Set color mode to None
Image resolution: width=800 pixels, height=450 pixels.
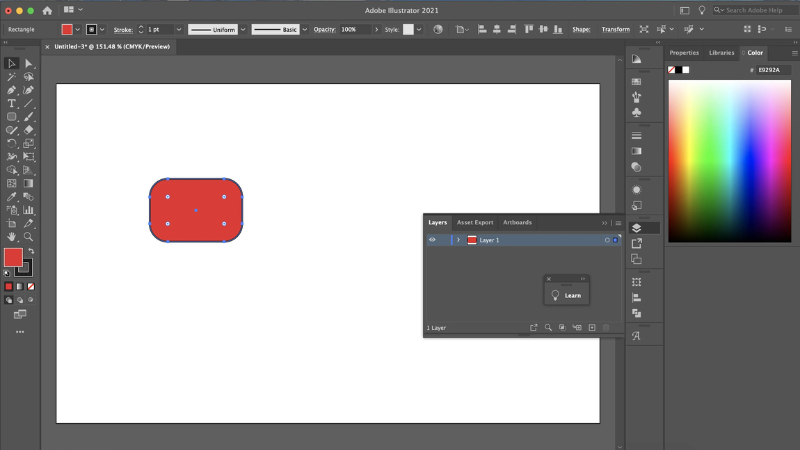29,286
